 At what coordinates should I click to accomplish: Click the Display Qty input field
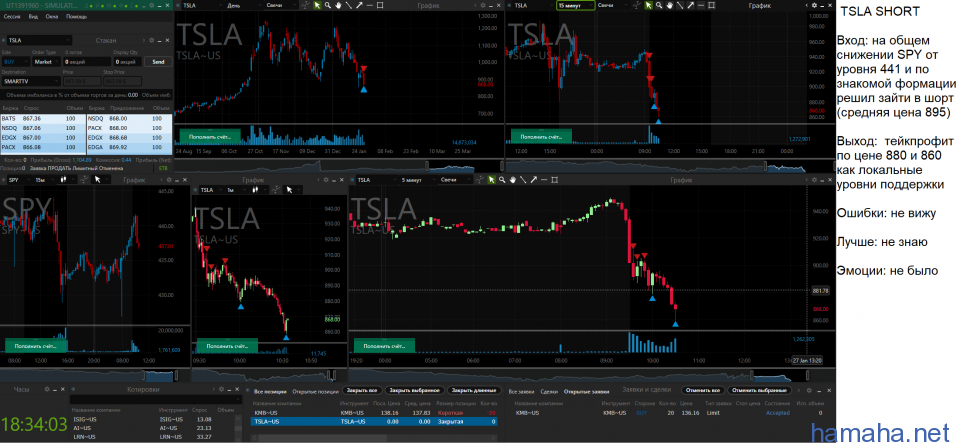pos(127,62)
